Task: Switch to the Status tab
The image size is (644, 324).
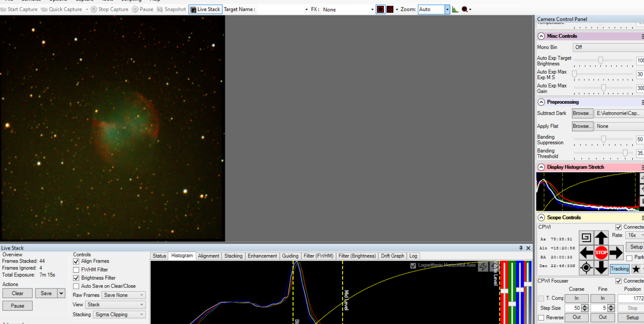Action: (159, 256)
